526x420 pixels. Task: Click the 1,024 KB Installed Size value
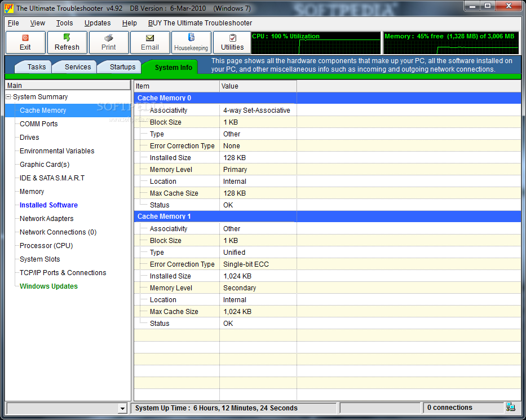[237, 276]
